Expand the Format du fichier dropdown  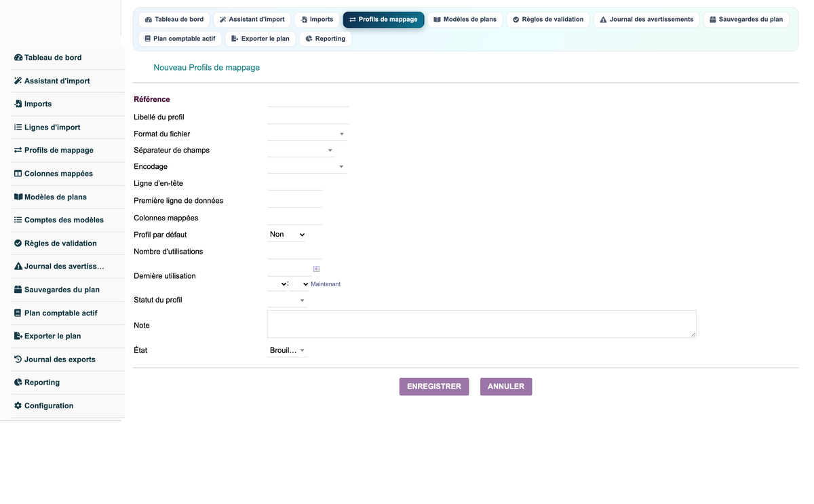pyautogui.click(x=307, y=134)
